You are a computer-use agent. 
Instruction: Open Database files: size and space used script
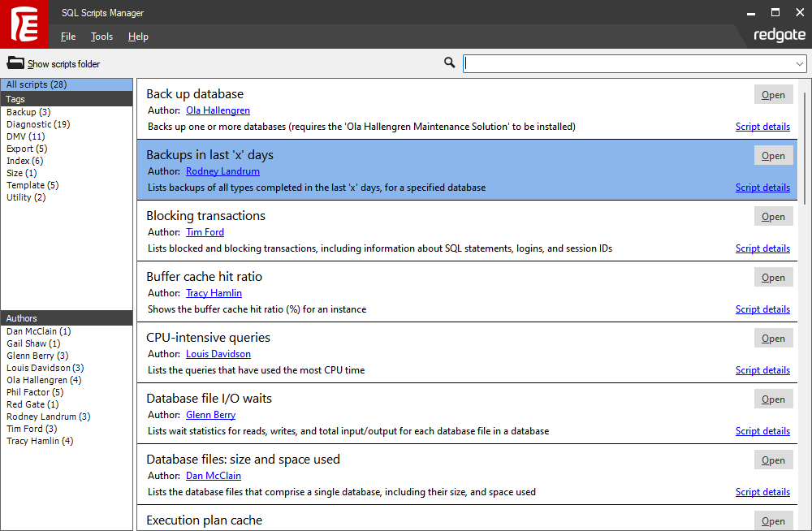[773, 460]
